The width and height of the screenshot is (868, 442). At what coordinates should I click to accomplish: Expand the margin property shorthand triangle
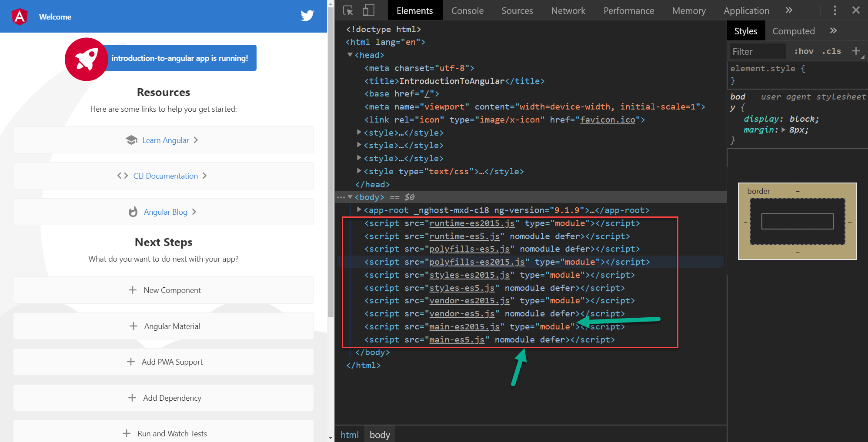(784, 130)
